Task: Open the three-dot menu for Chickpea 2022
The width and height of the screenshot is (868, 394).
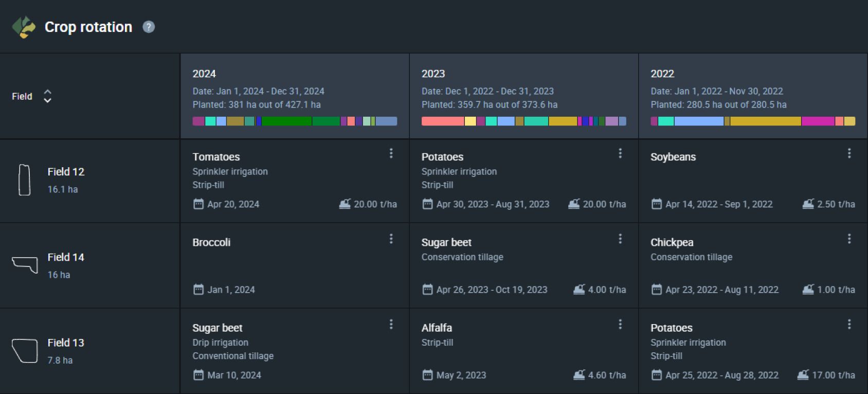Action: pos(849,239)
